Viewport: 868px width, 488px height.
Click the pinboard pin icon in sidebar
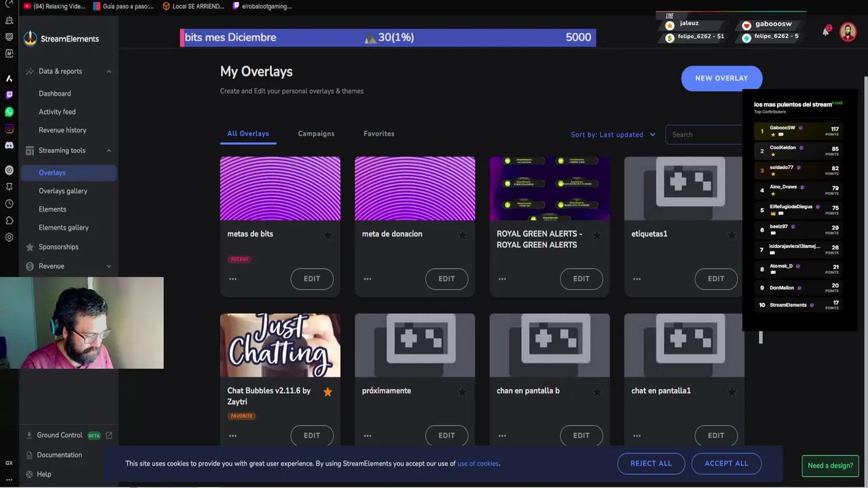coord(9,186)
